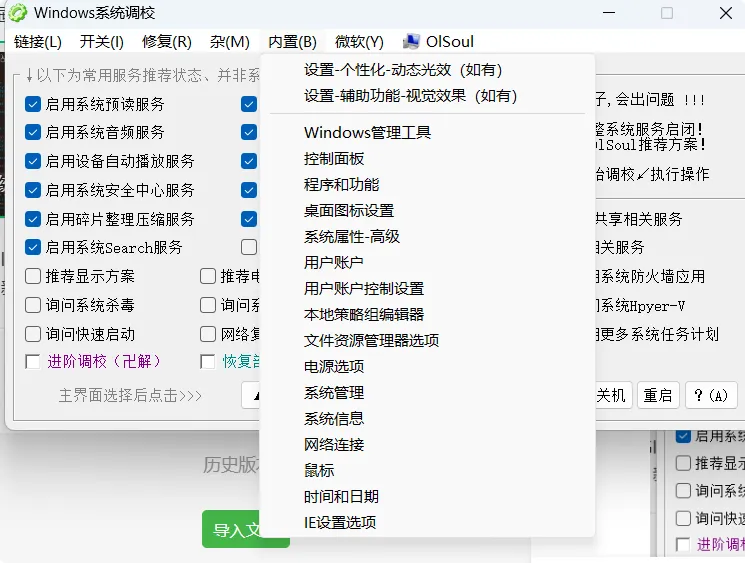Uncheck 启用系统预读服务
Screen dimensions: 745x563
[33, 104]
